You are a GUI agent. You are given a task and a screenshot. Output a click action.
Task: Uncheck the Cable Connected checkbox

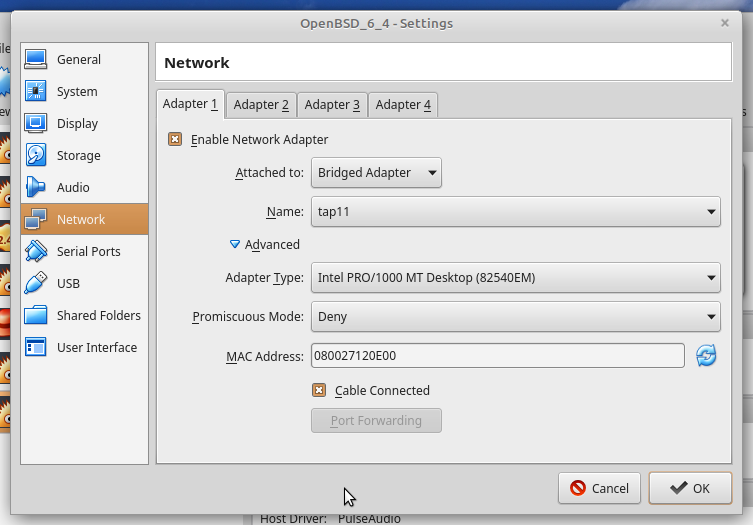coord(320,391)
